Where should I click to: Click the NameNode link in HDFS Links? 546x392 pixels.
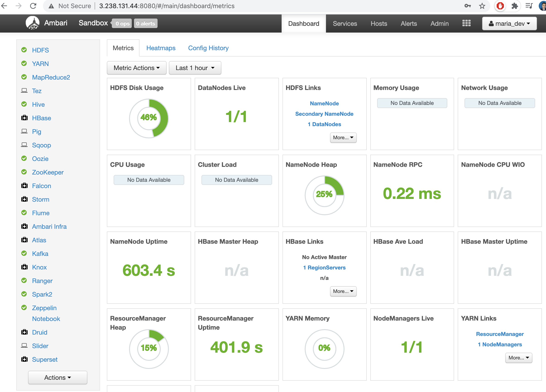(x=324, y=103)
